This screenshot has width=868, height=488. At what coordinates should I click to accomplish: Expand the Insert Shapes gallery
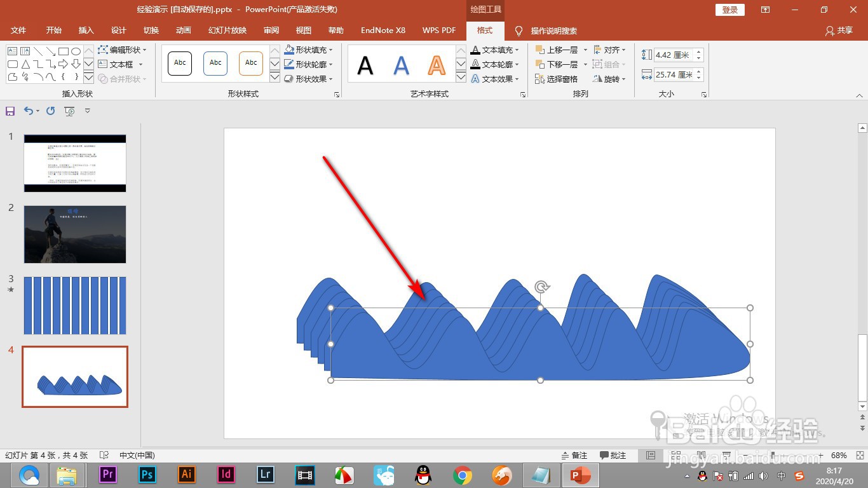88,78
